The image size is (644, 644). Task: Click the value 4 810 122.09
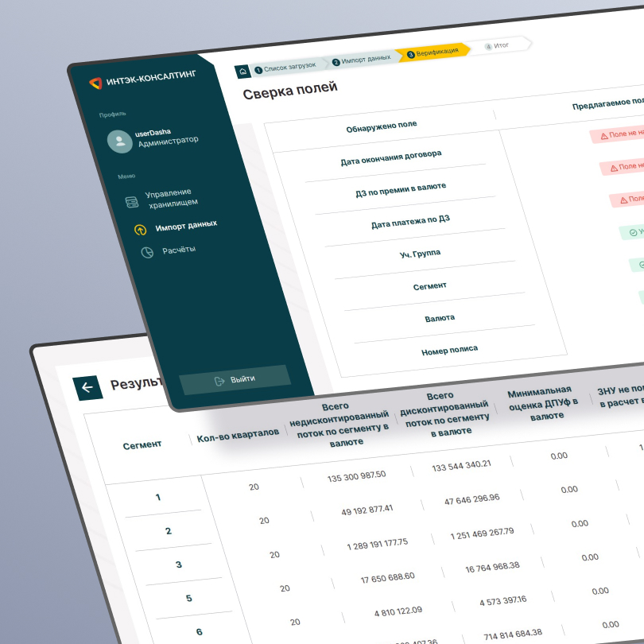click(398, 612)
